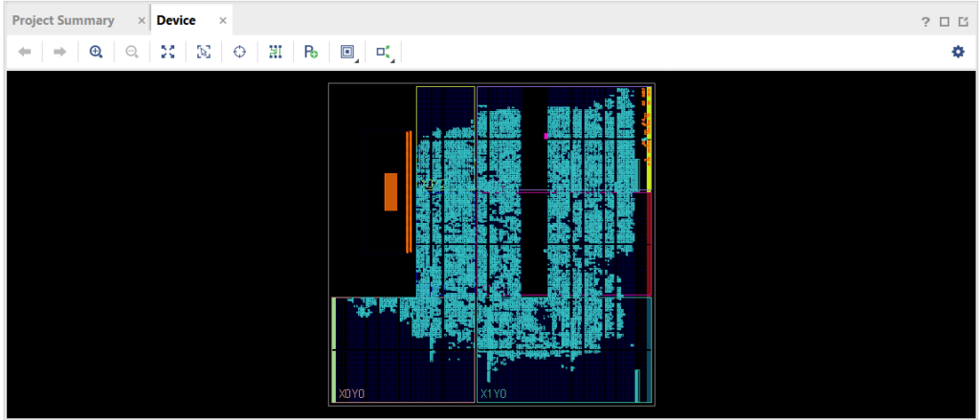The height and width of the screenshot is (420, 980).
Task: Open help with the question mark
Action: [926, 21]
